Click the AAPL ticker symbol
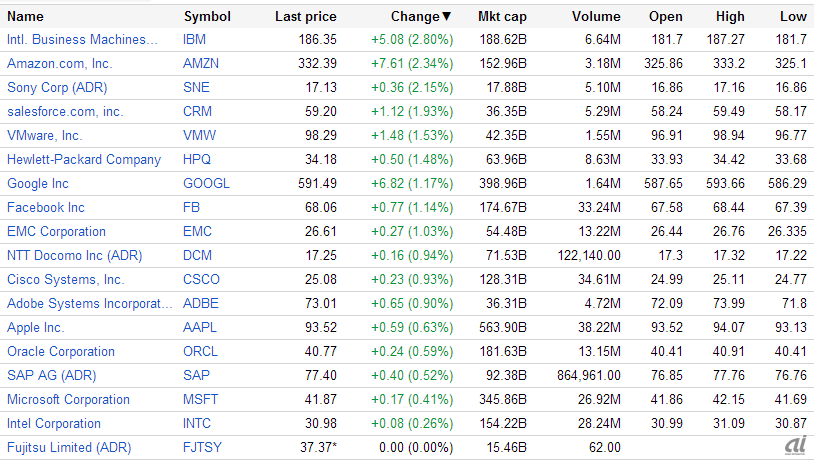The image size is (814, 463). click(x=201, y=328)
